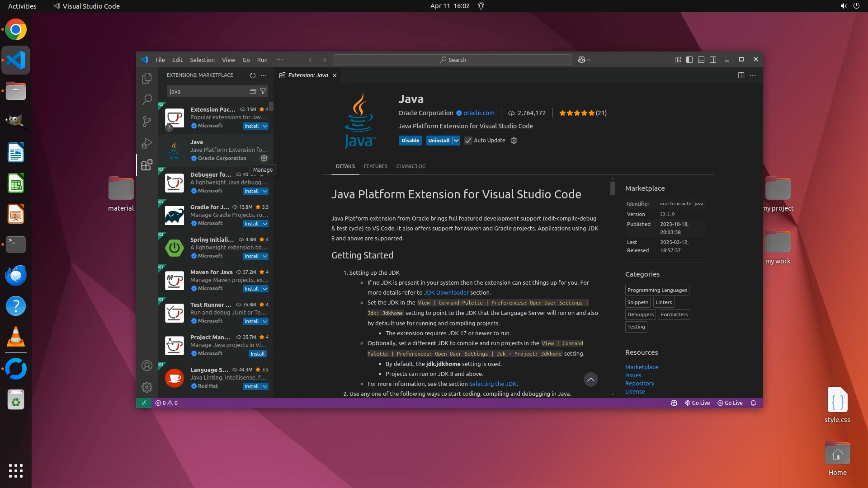Open the Explorer view in activity bar
This screenshot has height=488, width=868.
(146, 78)
